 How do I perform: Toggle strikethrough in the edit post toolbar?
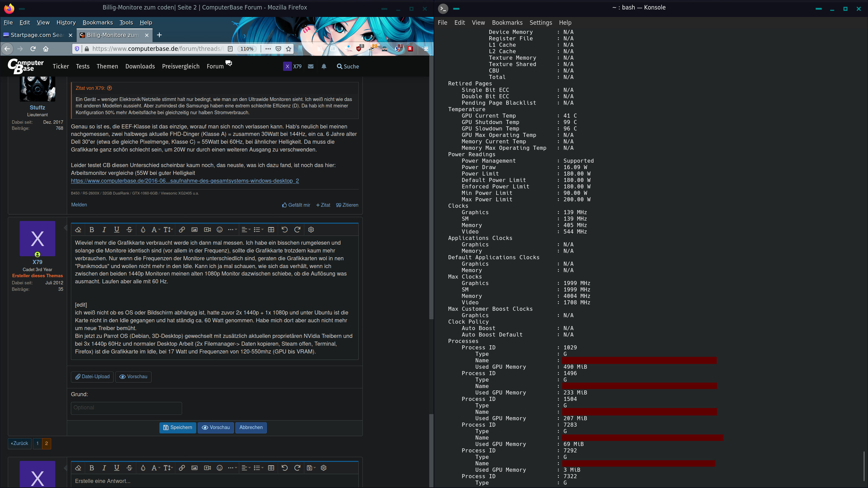pos(129,229)
